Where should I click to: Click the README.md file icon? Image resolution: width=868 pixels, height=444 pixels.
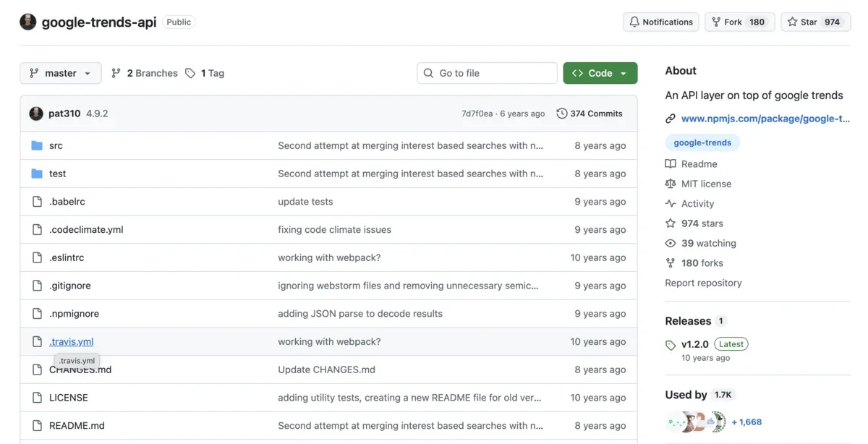[x=37, y=426]
